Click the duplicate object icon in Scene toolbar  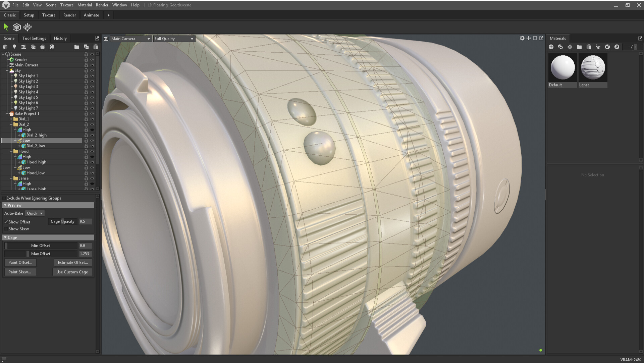click(86, 47)
